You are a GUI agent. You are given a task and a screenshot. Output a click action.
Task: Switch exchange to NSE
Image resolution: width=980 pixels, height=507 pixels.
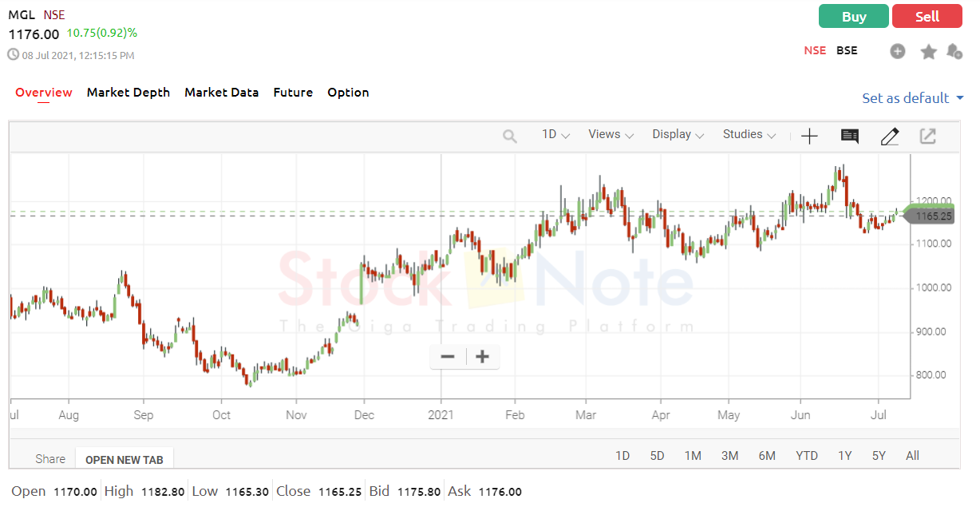point(815,50)
